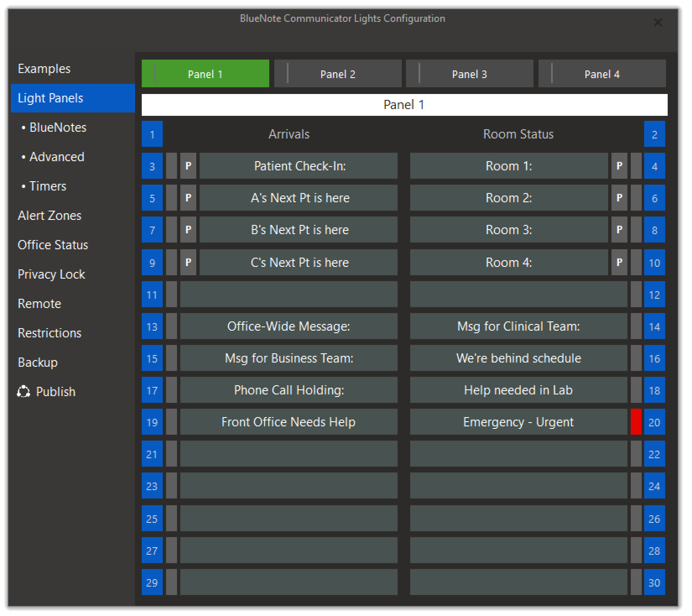
Task: Click the Publish sync icon
Action: 23,392
